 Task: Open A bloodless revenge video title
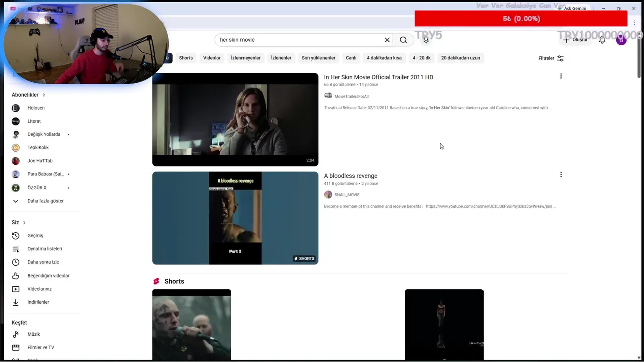351,176
